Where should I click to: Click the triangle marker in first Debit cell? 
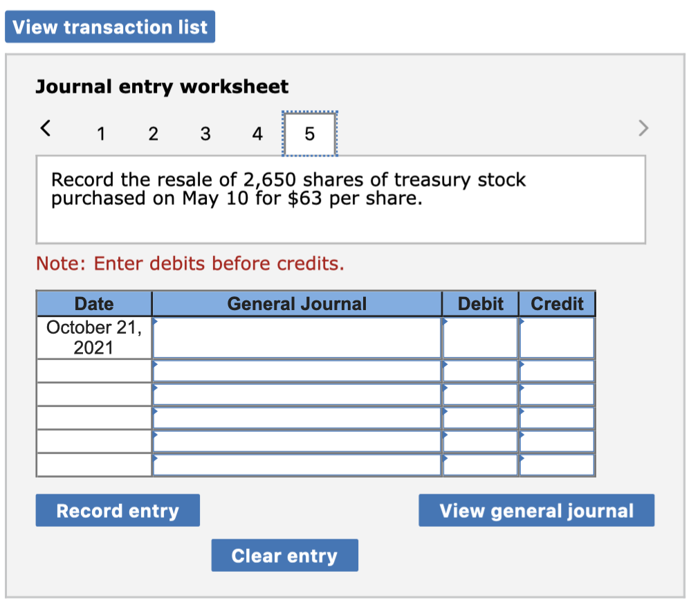click(x=445, y=320)
